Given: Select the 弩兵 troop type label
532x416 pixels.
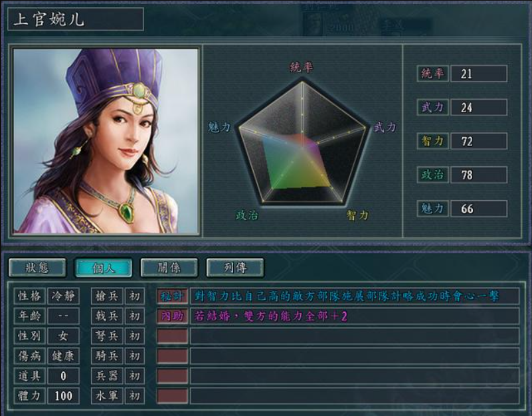Looking at the screenshot, I should coord(107,336).
